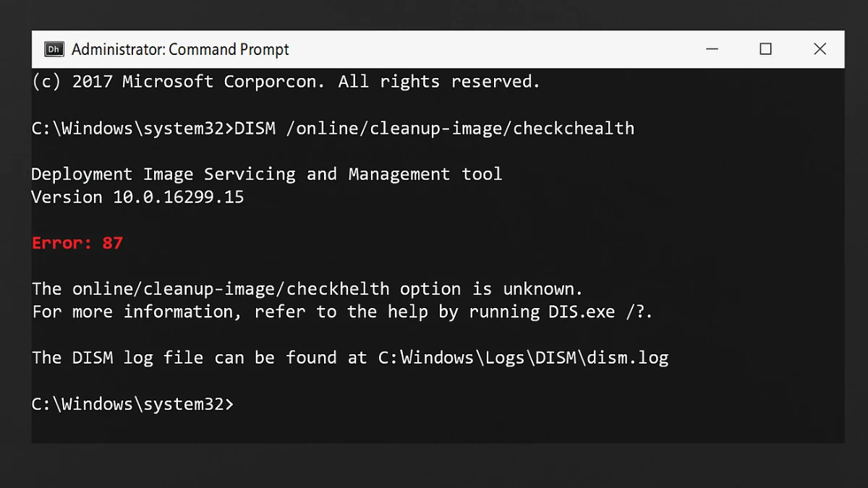868x488 pixels.
Task: Click the Version 10.0.16299.15 text
Action: 137,197
